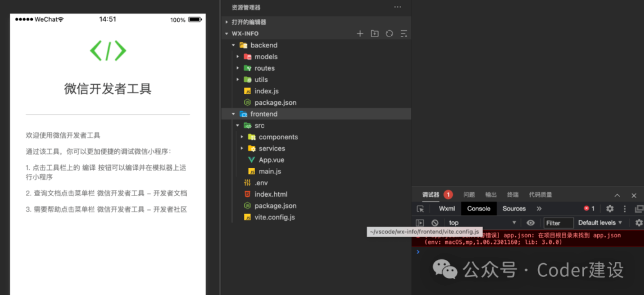
Task: Switch to the Wxml tab
Action: click(447, 209)
